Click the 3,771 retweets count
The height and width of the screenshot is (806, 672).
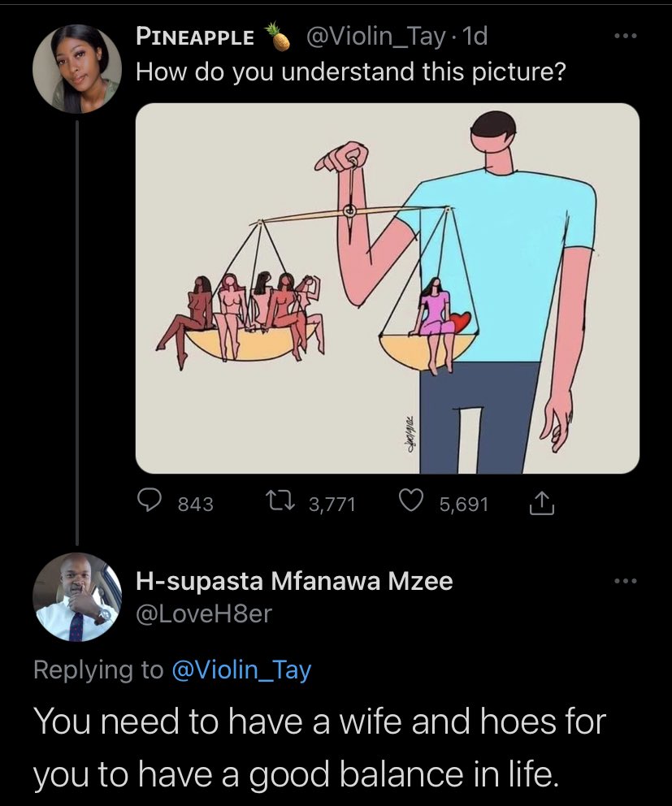[332, 505]
